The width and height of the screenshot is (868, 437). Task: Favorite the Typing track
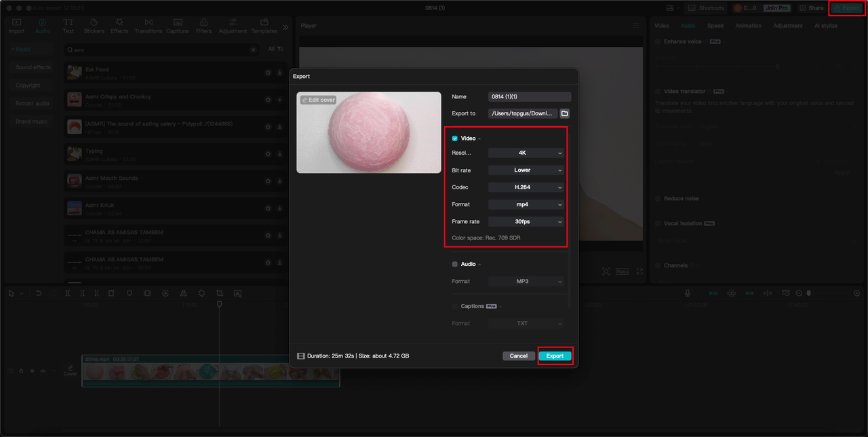pos(268,154)
